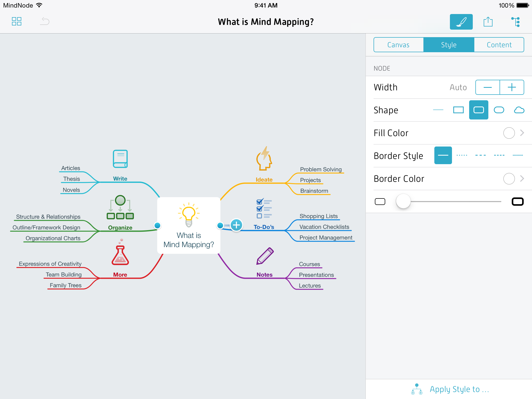
Task: Switch to the Canvas tab
Action: pyautogui.click(x=398, y=44)
